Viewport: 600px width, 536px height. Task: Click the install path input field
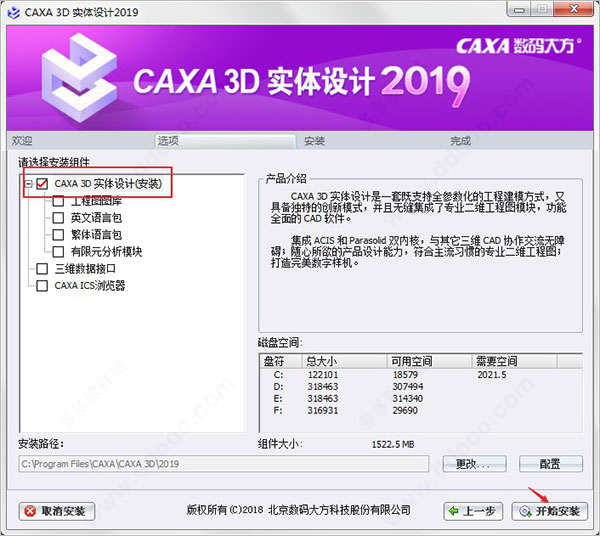click(224, 464)
